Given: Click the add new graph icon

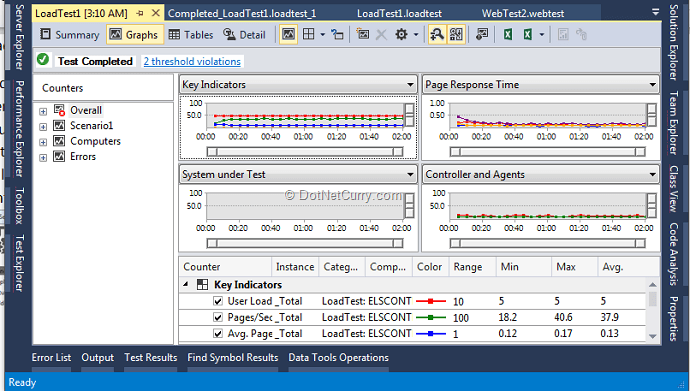Looking at the screenshot, I should pos(363,34).
